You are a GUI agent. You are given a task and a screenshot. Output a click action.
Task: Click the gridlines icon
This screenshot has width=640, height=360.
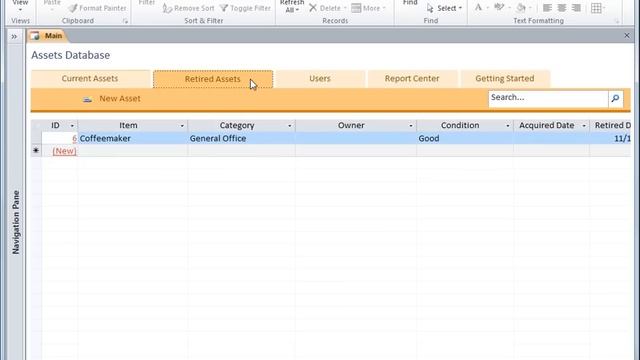coord(596,8)
